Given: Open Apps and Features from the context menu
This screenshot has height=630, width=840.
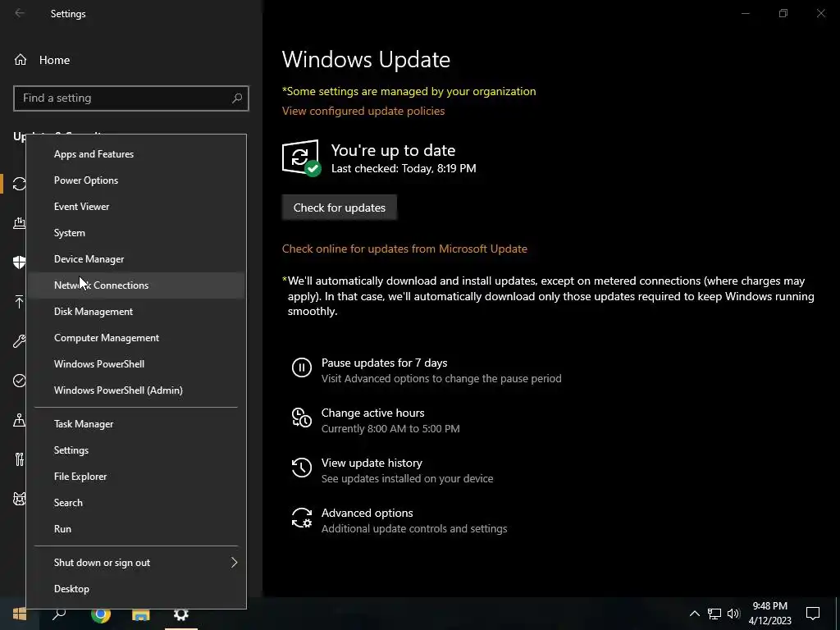Looking at the screenshot, I should click(136, 153).
